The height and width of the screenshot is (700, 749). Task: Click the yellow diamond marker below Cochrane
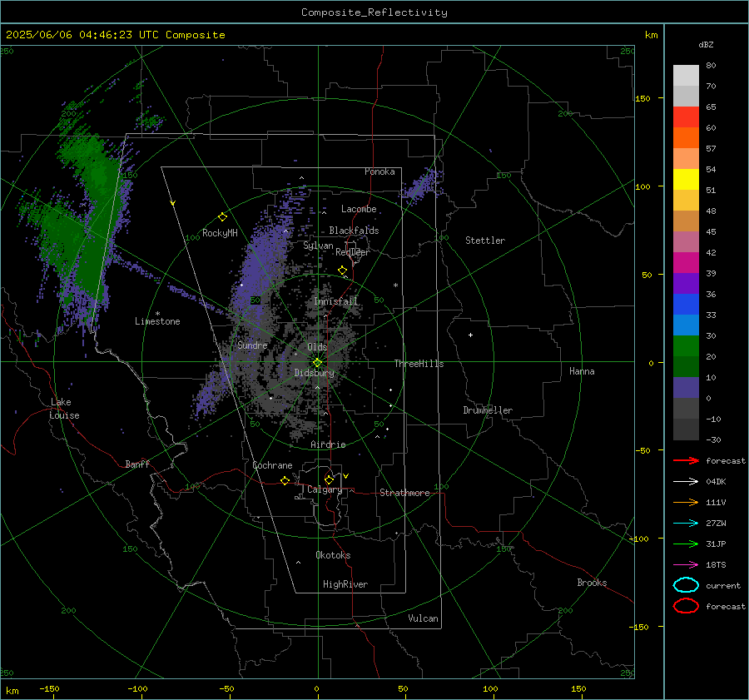point(285,480)
